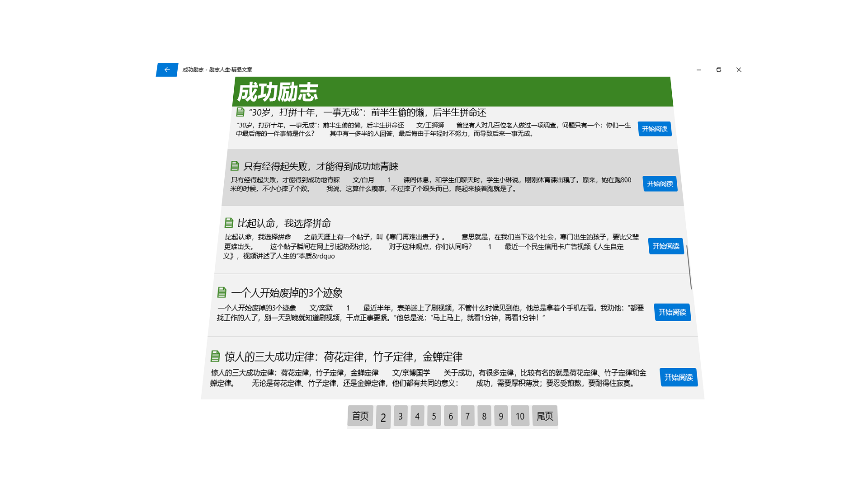The height and width of the screenshot is (488, 868).
Task: Click document icon beside '30岁，打拼十年' article
Action: point(240,112)
